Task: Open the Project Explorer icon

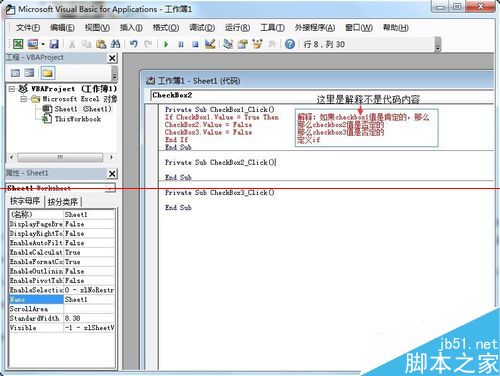Action: (x=228, y=44)
